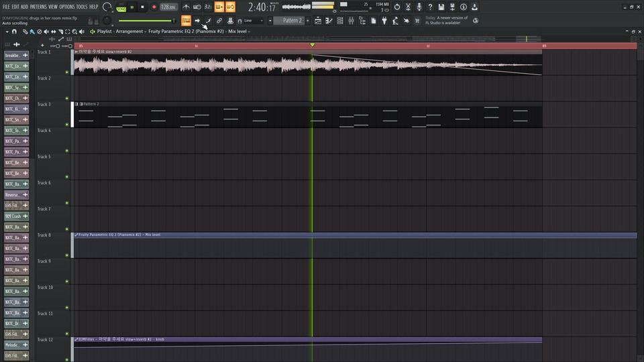Click the 128 tempo field

(x=168, y=7)
